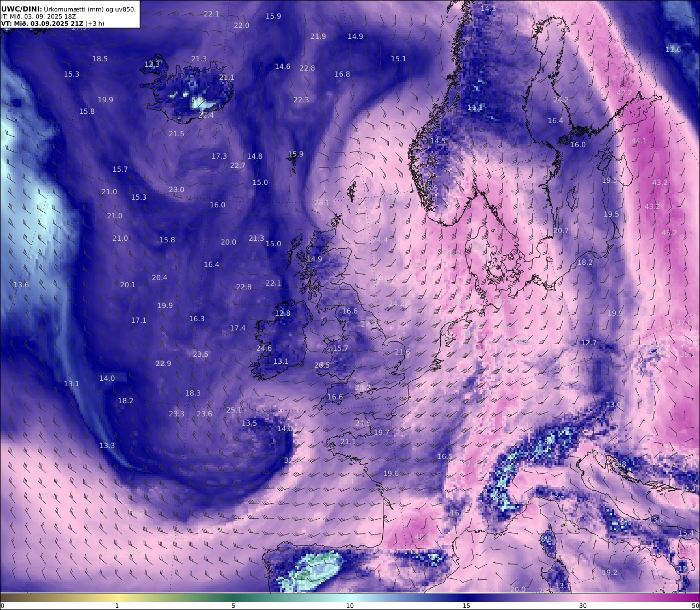Click the 14.5 value over Norway
Image resolution: width=700 pixels, height=610 pixels.
pyautogui.click(x=438, y=141)
